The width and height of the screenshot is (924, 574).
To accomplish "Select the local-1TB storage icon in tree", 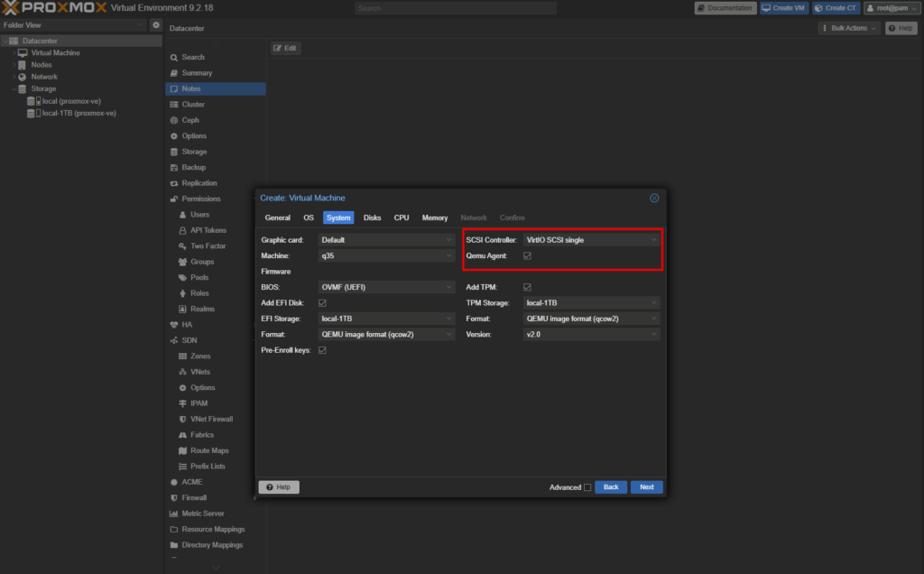I will tap(33, 113).
